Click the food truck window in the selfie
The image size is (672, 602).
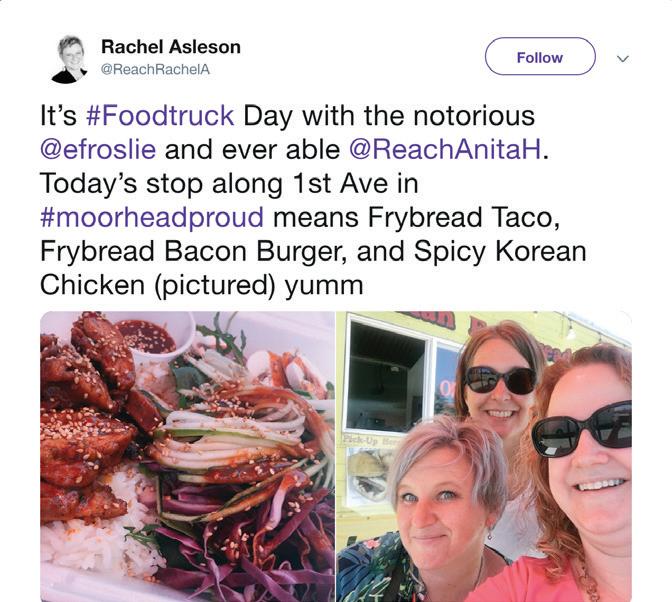click(x=388, y=376)
